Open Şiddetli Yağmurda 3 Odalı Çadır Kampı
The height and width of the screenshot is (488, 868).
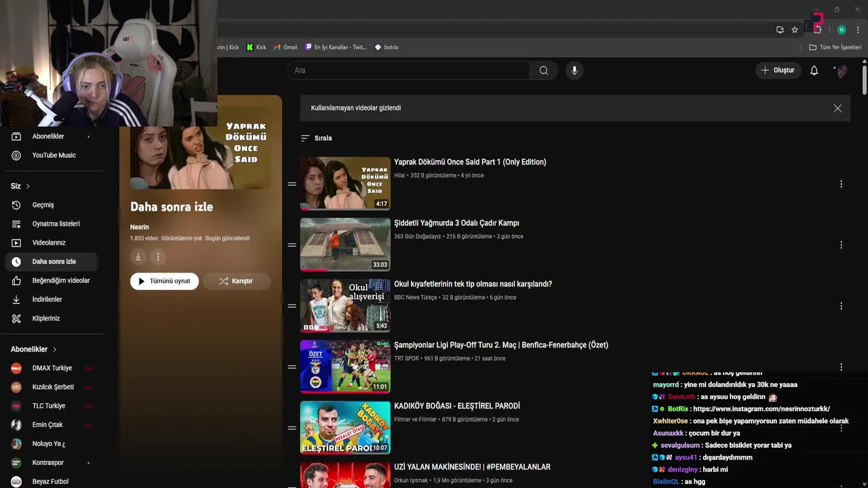[456, 223]
